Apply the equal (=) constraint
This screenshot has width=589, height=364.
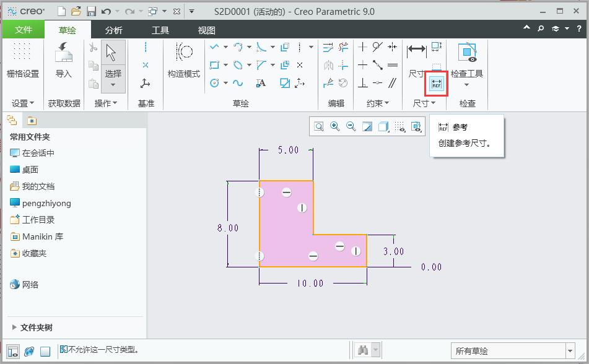(393, 64)
